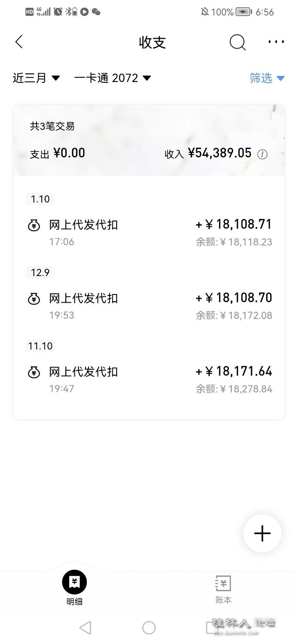Open the +¥18,171.64 transaction entry
298x644 pixels.
pyautogui.click(x=149, y=379)
